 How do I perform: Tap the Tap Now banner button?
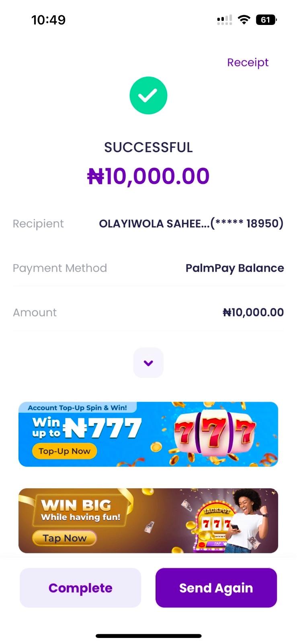pos(64,538)
